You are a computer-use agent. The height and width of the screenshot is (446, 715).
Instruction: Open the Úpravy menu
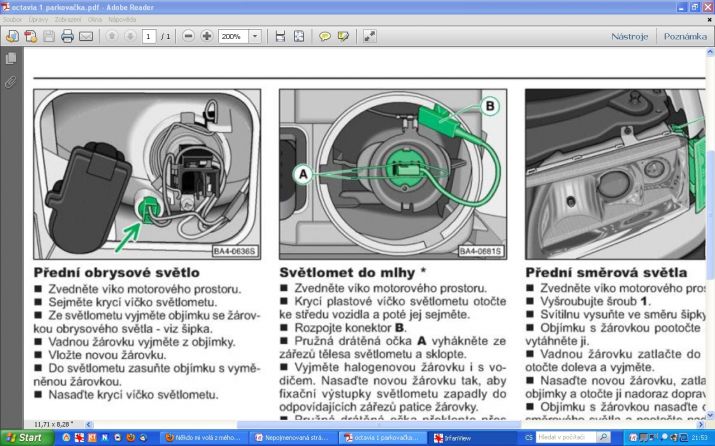tap(38, 20)
